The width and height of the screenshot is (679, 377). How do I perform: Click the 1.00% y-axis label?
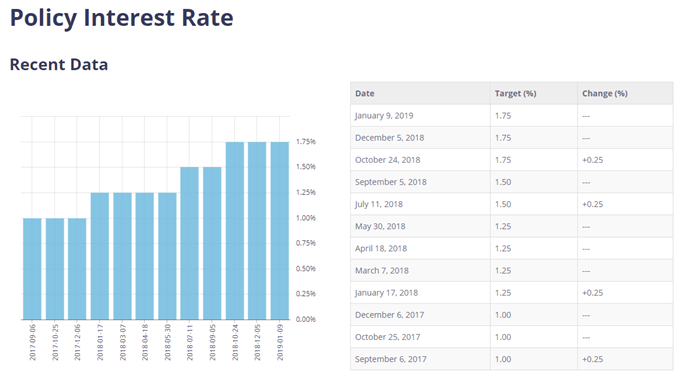point(306,218)
